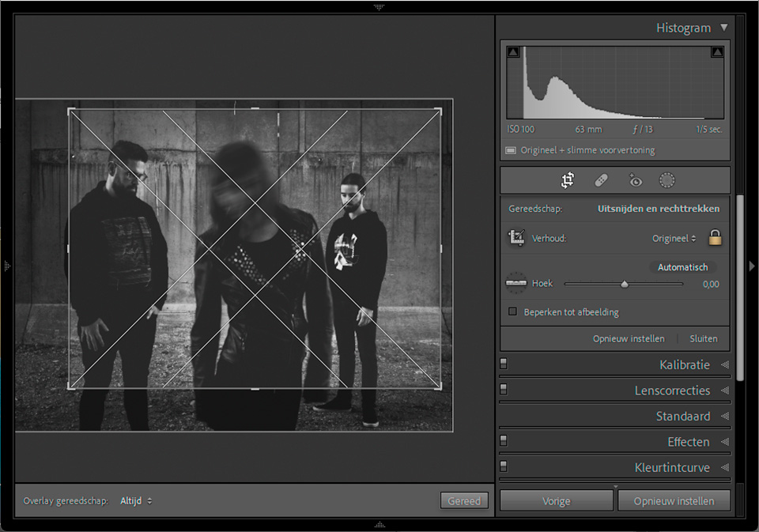The width and height of the screenshot is (759, 532).
Task: Click the Gereed button
Action: 464,501
